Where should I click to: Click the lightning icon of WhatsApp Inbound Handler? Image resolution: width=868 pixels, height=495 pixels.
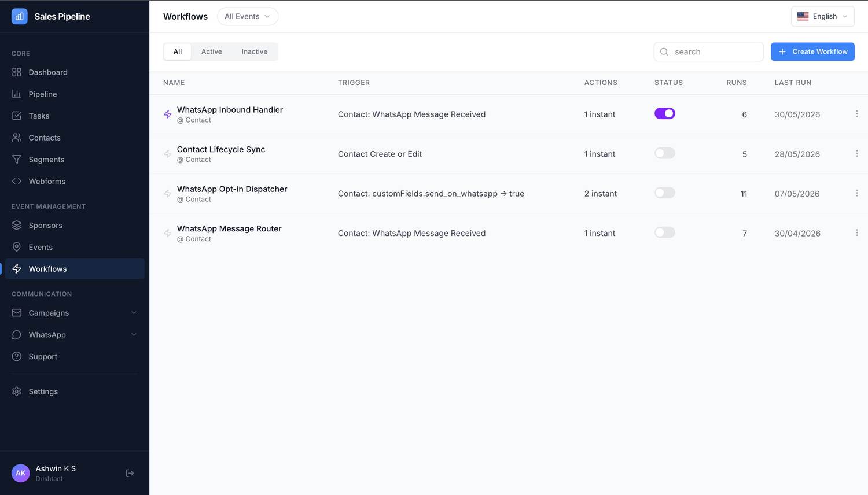(x=168, y=114)
